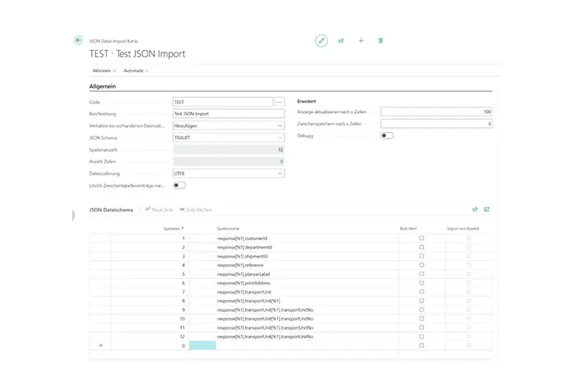Click the share icon in the page header
Viewport: 587px width, 392px height.
pyautogui.click(x=341, y=40)
